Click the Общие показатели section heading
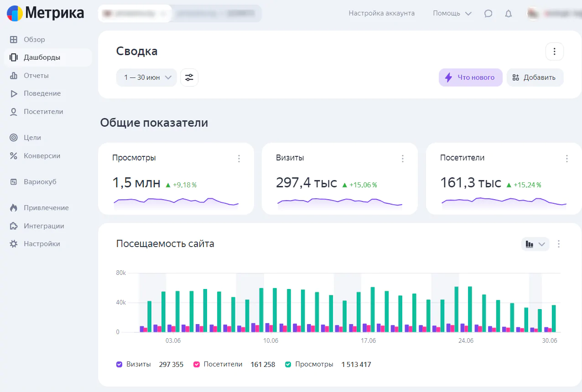The image size is (582, 392). click(154, 123)
